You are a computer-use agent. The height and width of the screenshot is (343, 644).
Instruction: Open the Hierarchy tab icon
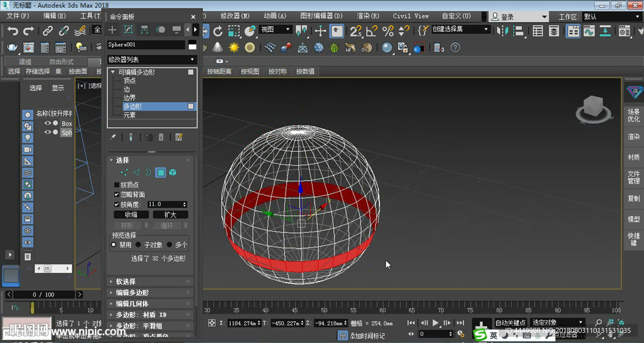pos(144,30)
